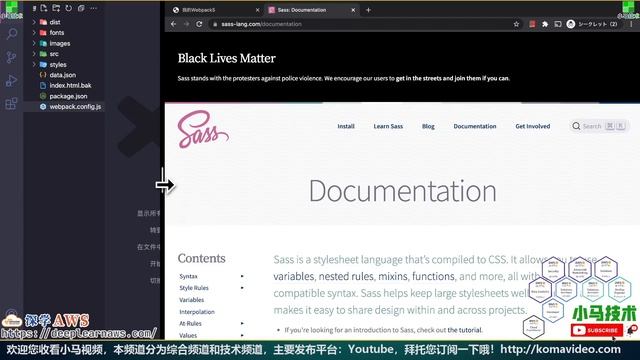Follow the 'functions' link

tap(433, 276)
